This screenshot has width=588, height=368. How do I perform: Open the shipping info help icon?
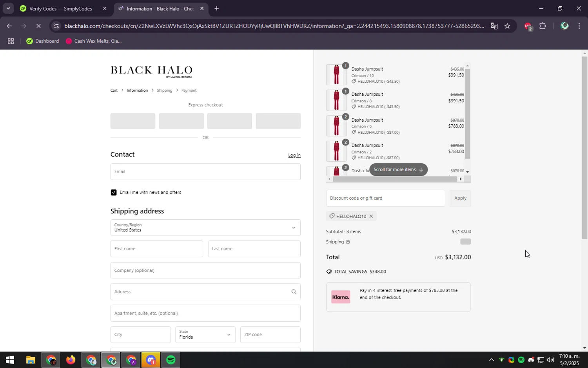coord(348,242)
